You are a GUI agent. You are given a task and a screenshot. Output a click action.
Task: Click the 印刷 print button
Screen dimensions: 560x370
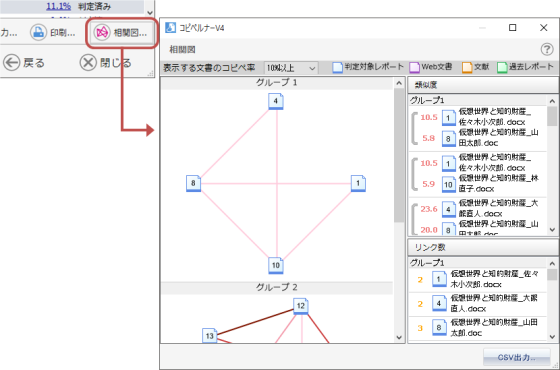(53, 33)
